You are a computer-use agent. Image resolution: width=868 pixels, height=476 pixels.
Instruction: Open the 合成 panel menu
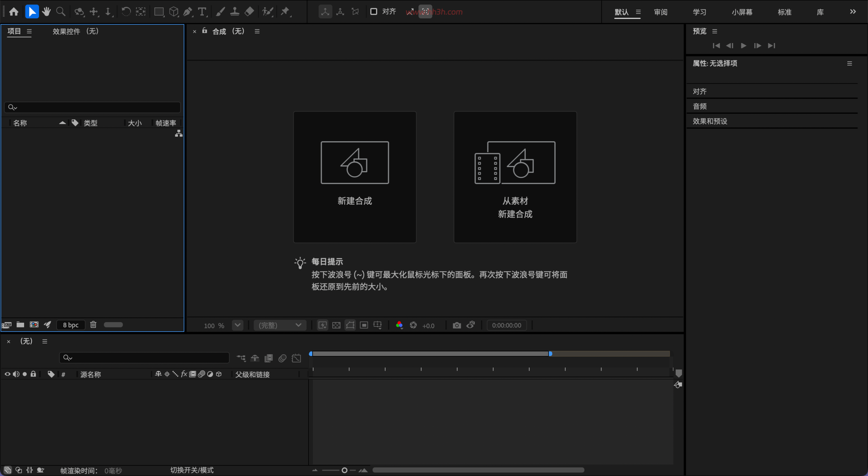pos(257,31)
